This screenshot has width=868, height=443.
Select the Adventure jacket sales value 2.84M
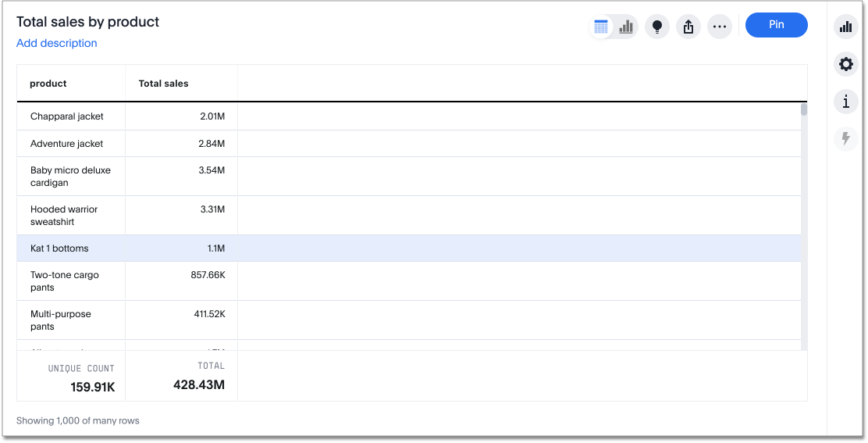(212, 144)
